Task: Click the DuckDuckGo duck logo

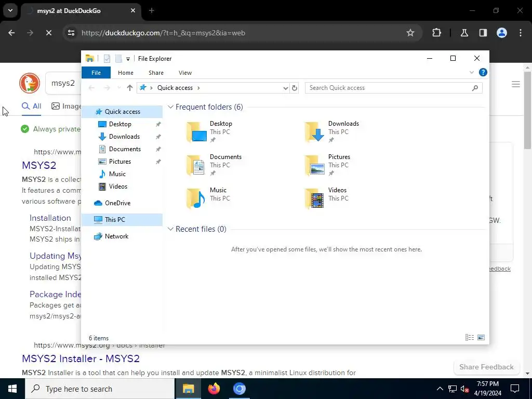Action: point(30,83)
